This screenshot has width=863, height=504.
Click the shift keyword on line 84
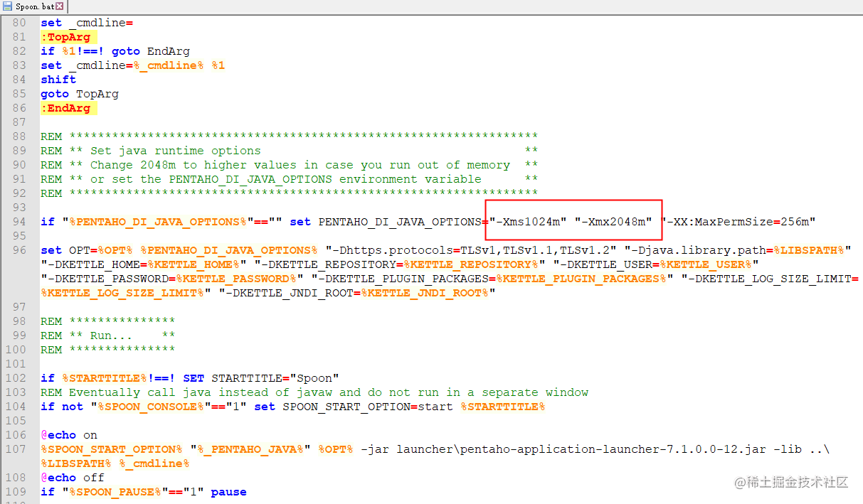tap(58, 79)
